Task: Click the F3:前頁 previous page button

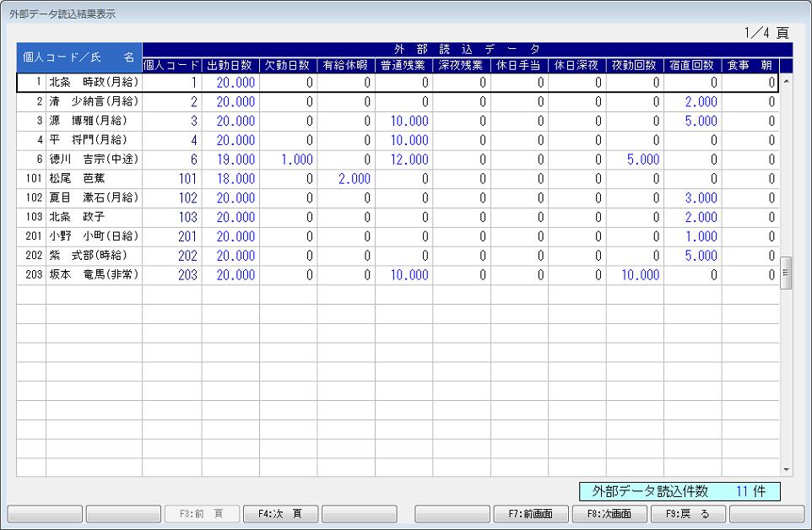Action: pos(202,513)
